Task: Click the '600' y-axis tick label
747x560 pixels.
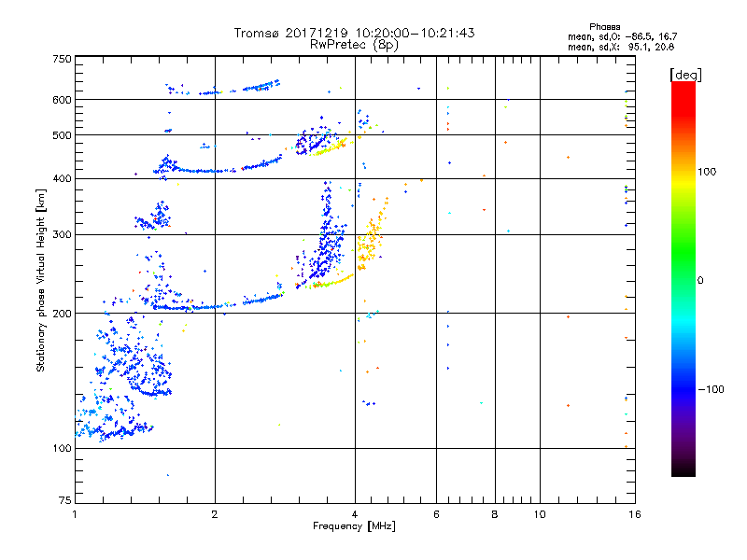Action: coord(62,100)
